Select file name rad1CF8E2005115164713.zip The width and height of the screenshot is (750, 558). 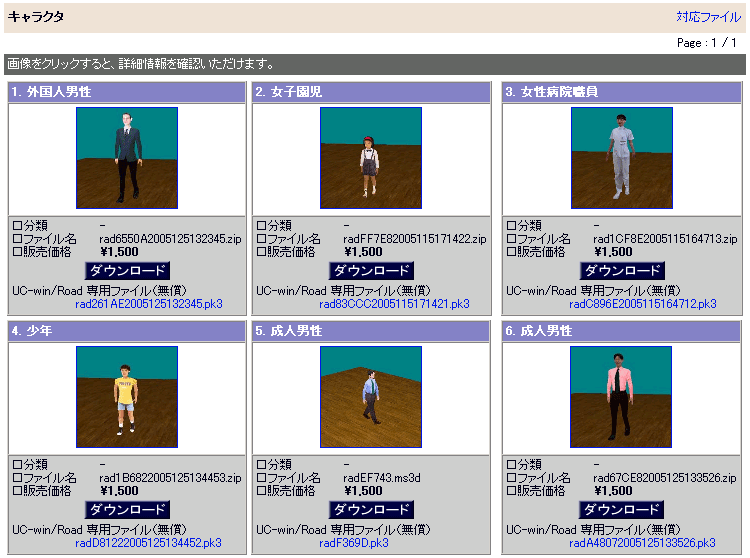(665, 239)
